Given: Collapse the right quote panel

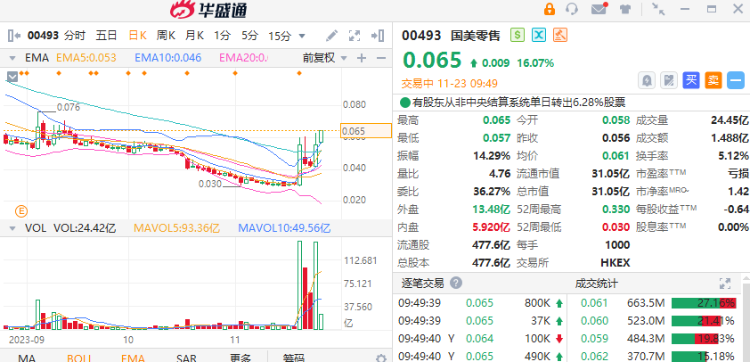Looking at the screenshot, I should click(378, 35).
